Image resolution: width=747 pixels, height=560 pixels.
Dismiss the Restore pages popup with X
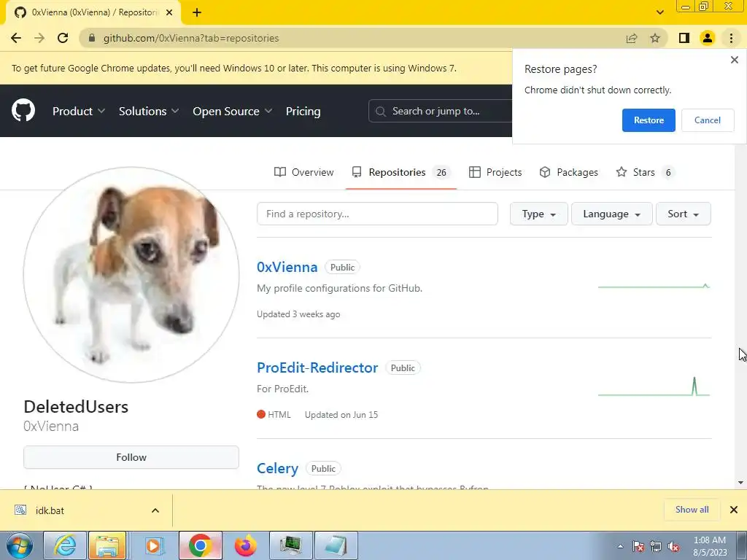[x=734, y=60]
